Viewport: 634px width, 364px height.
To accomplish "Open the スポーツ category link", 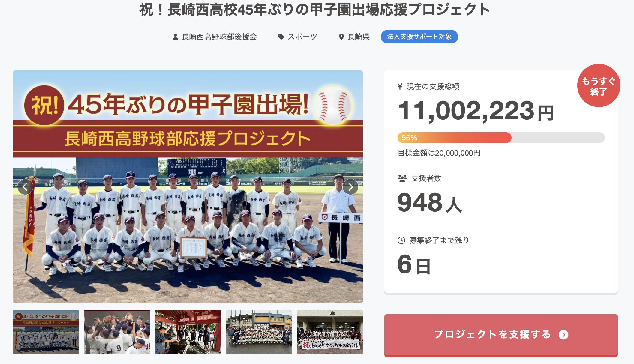I will coord(302,37).
